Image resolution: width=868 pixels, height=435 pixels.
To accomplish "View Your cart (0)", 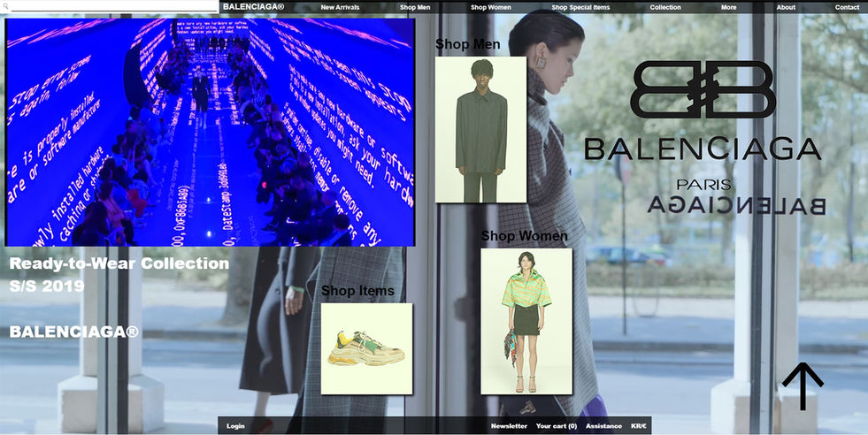I will (x=557, y=426).
